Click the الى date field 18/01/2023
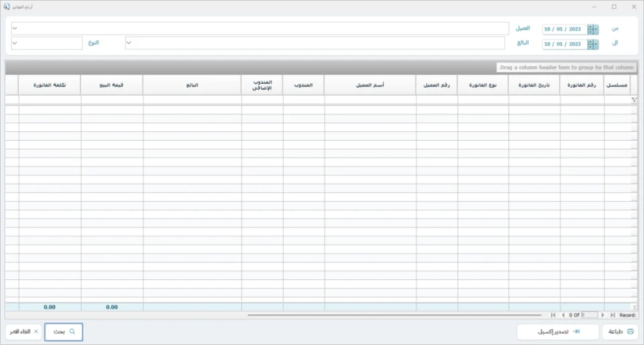Image resolution: width=644 pixels, height=345 pixels. pos(564,44)
